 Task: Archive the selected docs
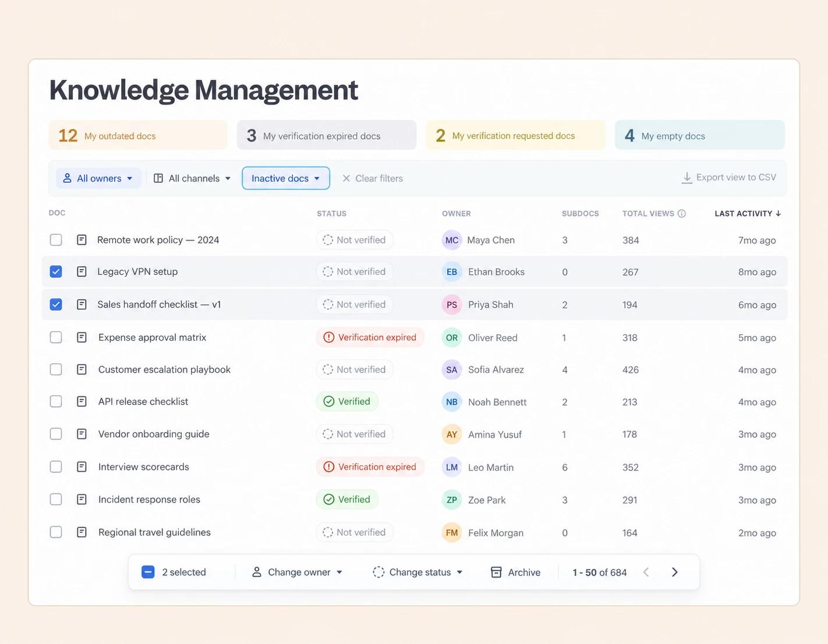(x=516, y=572)
